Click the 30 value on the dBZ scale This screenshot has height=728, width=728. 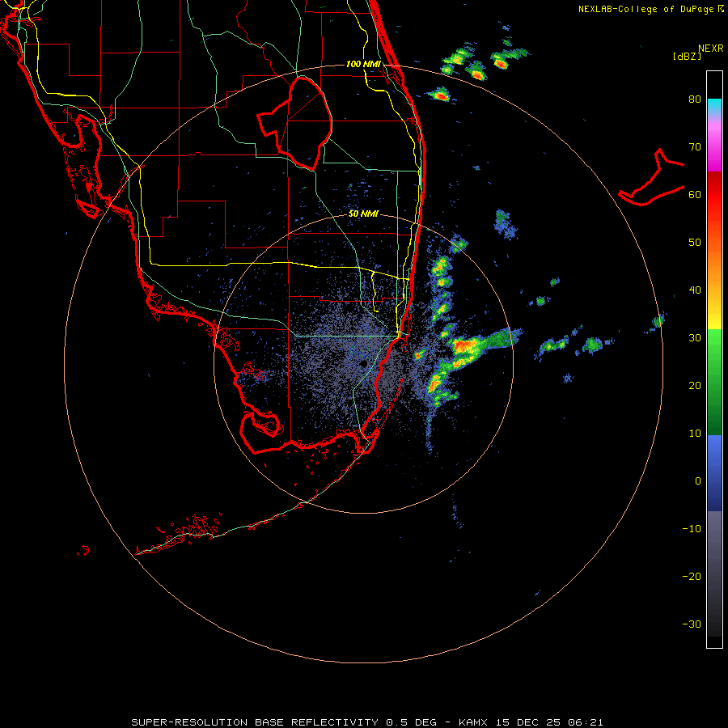tap(695, 338)
